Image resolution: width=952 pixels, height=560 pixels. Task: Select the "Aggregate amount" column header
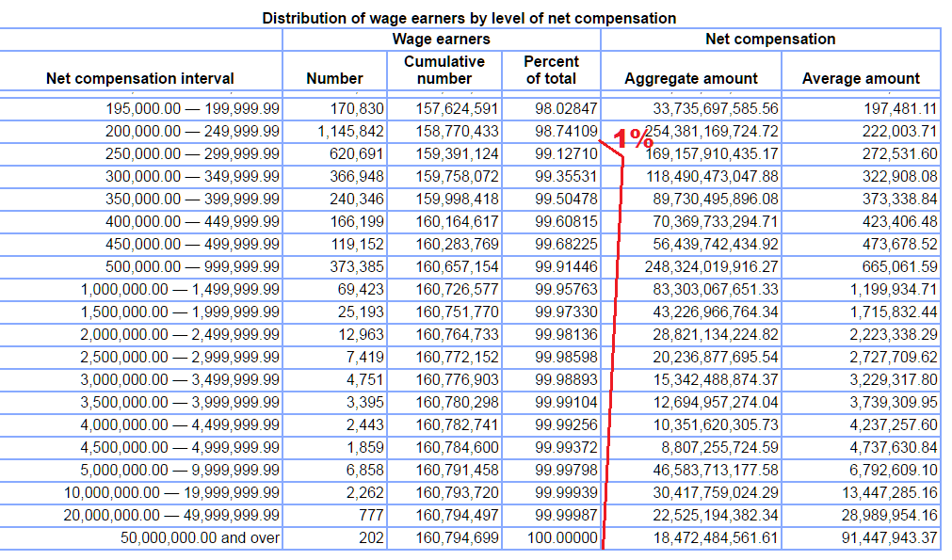tap(690, 79)
